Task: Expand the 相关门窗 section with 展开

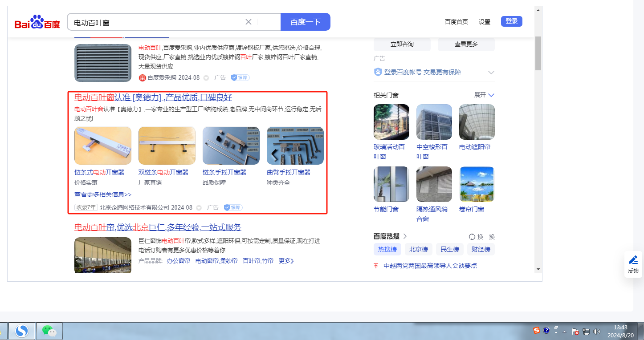Action: (484, 95)
